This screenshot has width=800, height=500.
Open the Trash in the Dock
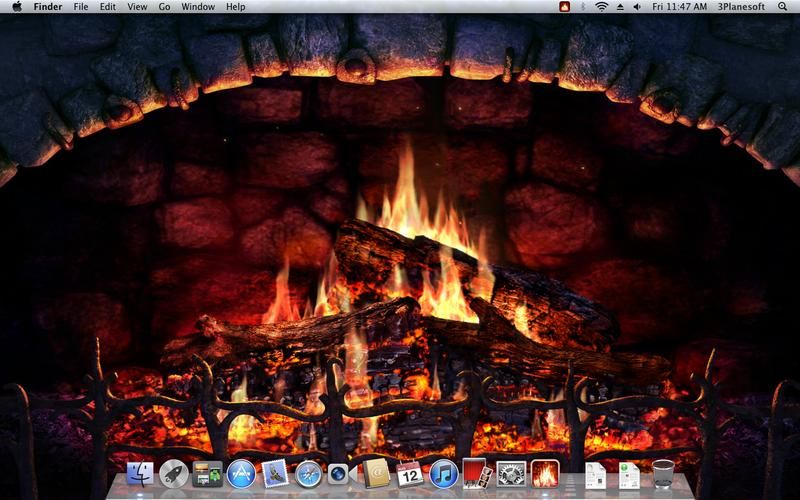tap(663, 474)
